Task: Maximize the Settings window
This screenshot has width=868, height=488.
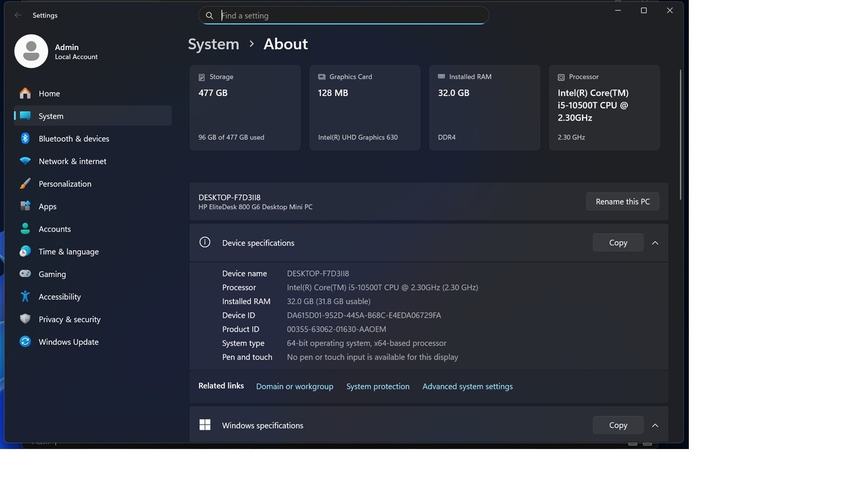Action: click(644, 10)
